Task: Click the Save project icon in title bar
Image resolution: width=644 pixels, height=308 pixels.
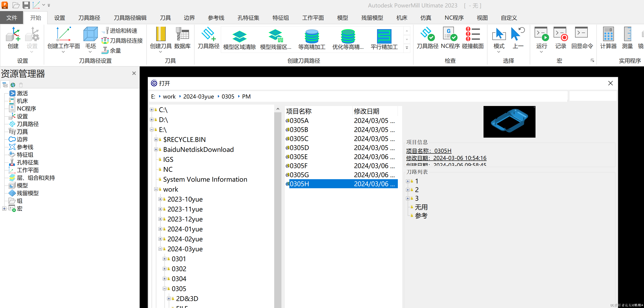Action: (26, 5)
